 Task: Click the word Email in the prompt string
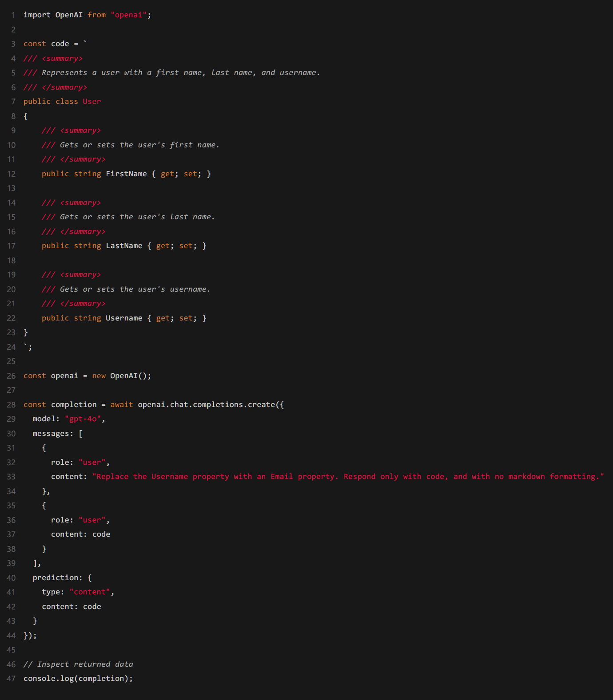pyautogui.click(x=282, y=477)
